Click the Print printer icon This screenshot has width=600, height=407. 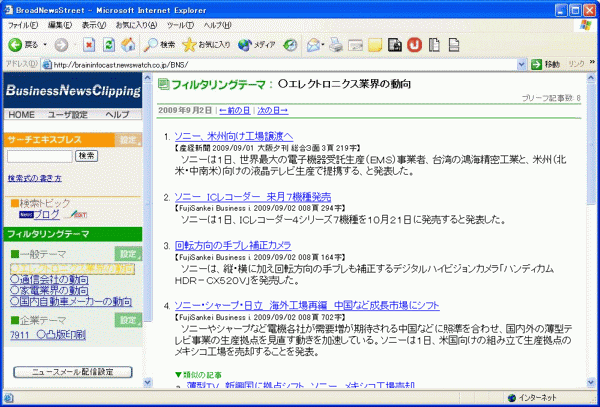tap(336, 45)
